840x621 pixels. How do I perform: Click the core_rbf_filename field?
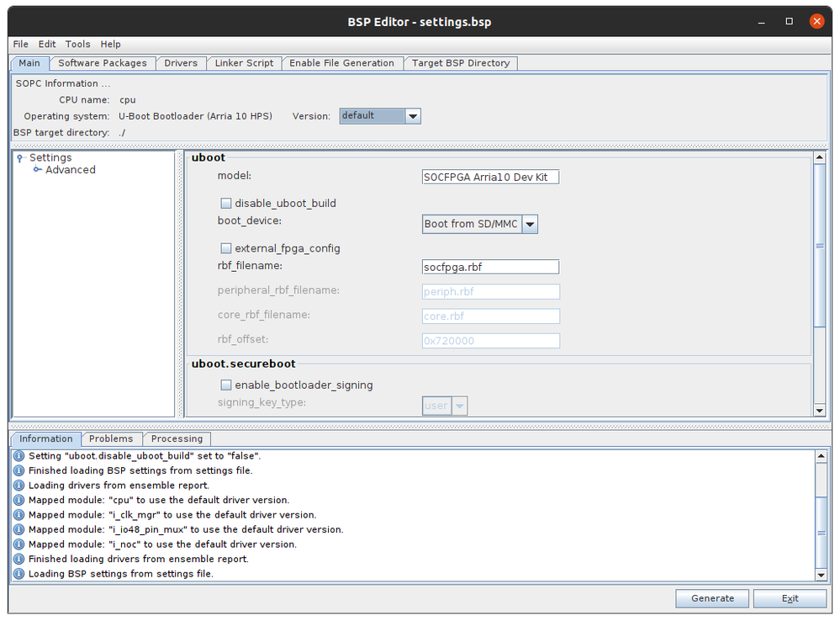[x=490, y=316]
